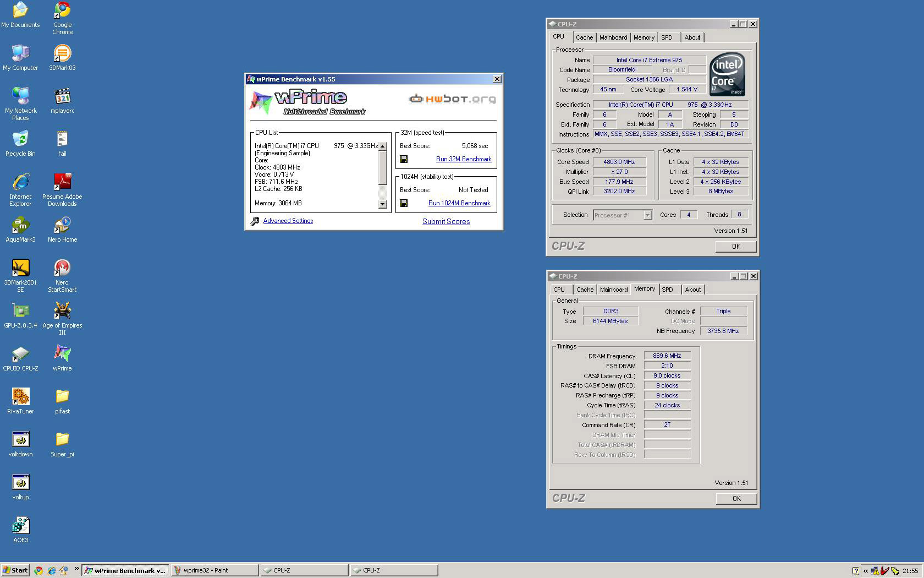Select the Resume Adobe Downloads icon

[x=62, y=190]
